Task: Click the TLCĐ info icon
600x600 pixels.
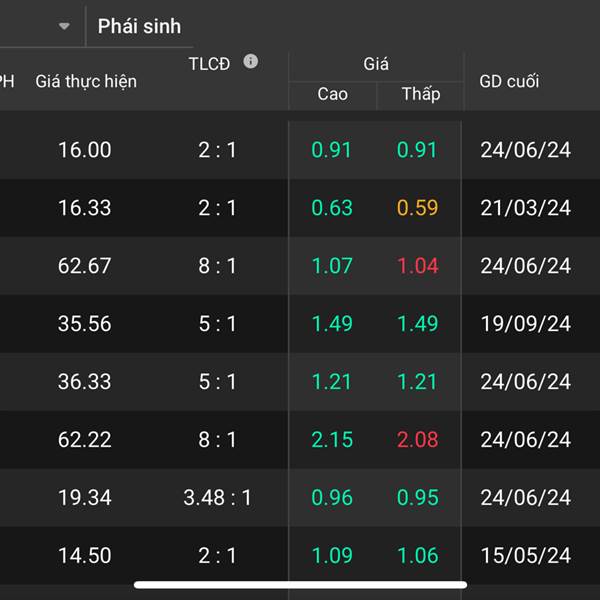Action: tap(251, 61)
